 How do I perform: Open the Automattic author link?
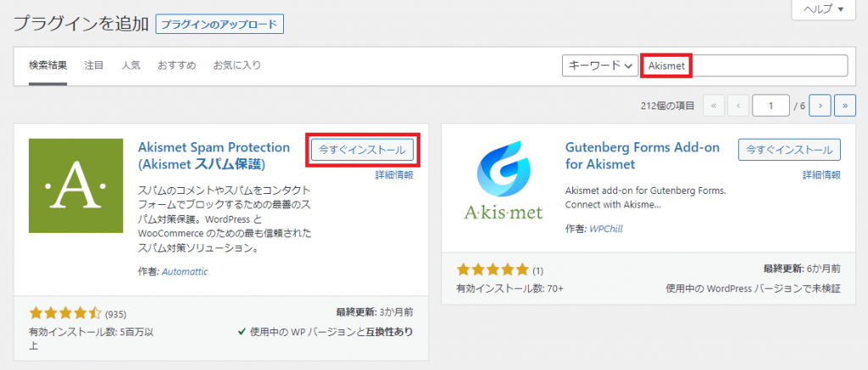[x=185, y=272]
